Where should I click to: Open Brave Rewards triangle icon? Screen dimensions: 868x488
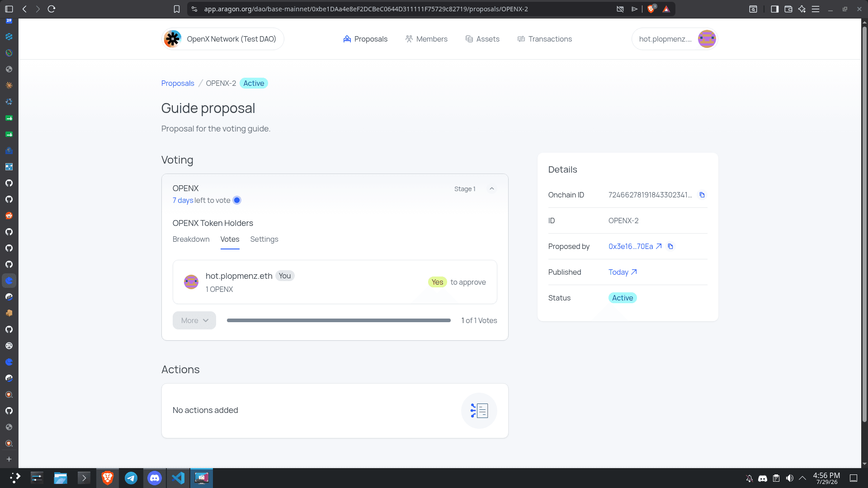coord(666,9)
